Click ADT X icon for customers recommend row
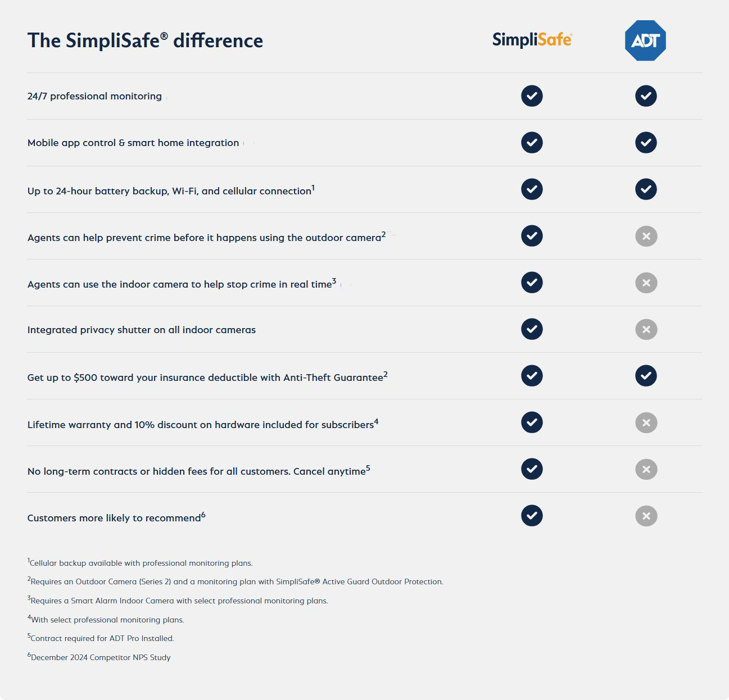Screen dimensions: 729x700 tap(646, 516)
